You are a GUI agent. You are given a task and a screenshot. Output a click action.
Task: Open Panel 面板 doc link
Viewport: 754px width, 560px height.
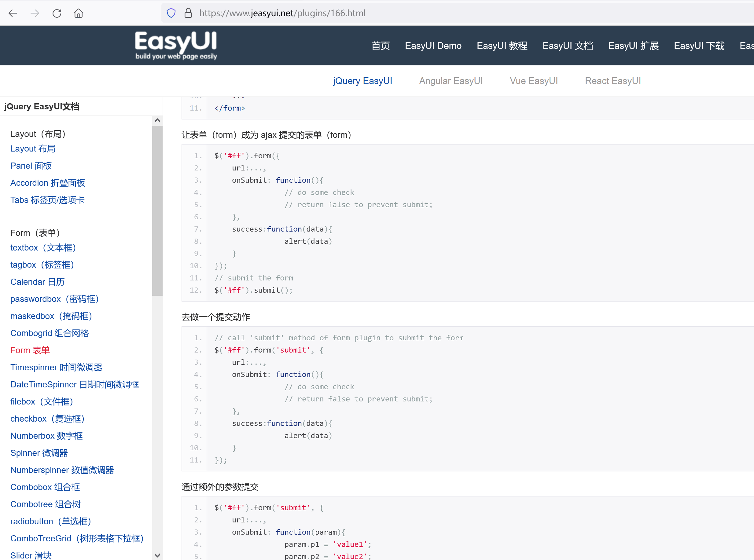pos(31,166)
